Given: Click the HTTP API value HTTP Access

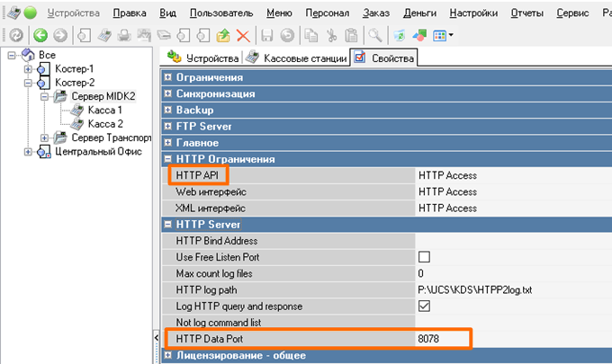Looking at the screenshot, I should coord(447,175).
